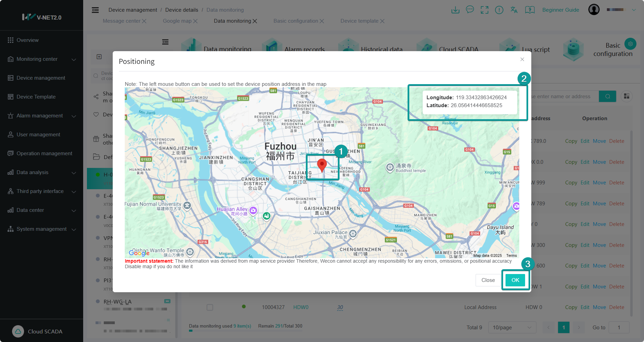
Task: Switch to the Device template tab
Action: [359, 21]
